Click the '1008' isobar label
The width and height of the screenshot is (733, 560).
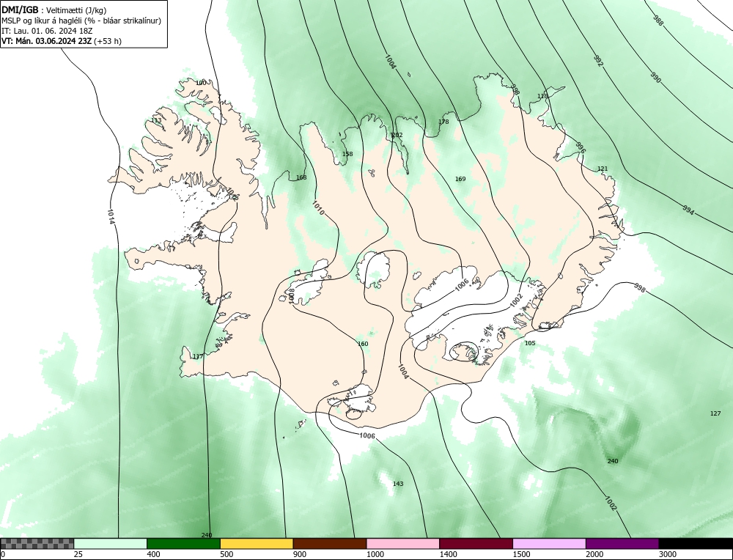pyautogui.click(x=292, y=296)
